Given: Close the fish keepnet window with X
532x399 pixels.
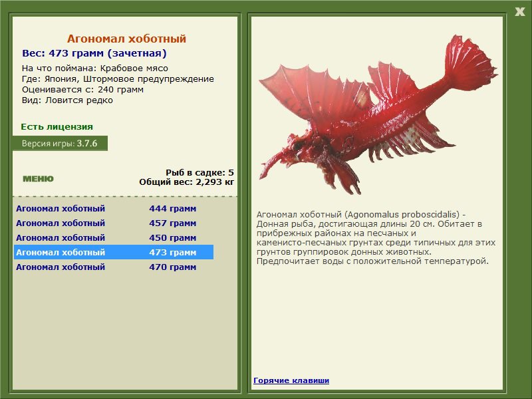Looking at the screenshot, I should point(519,12).
